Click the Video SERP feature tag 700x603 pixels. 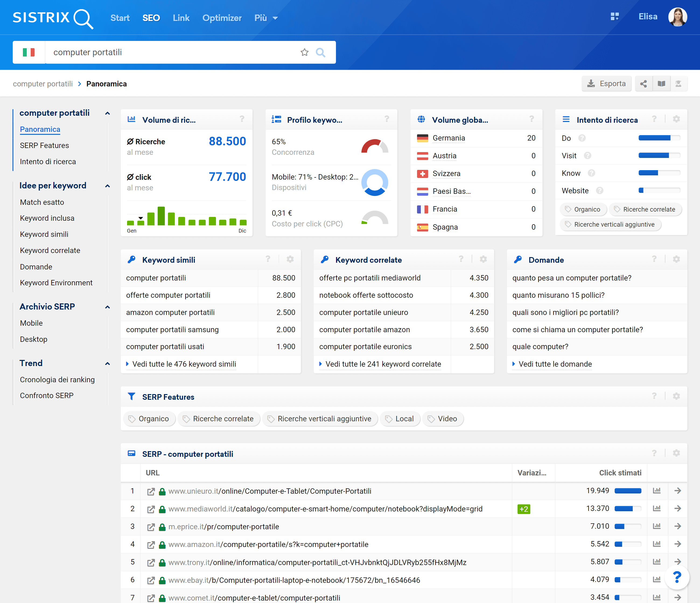point(443,419)
